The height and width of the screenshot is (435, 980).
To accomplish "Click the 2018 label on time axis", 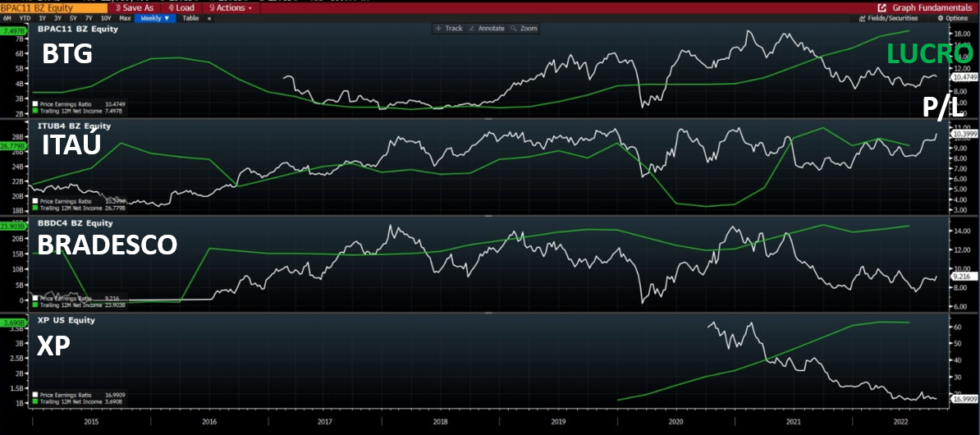I will coord(441,421).
